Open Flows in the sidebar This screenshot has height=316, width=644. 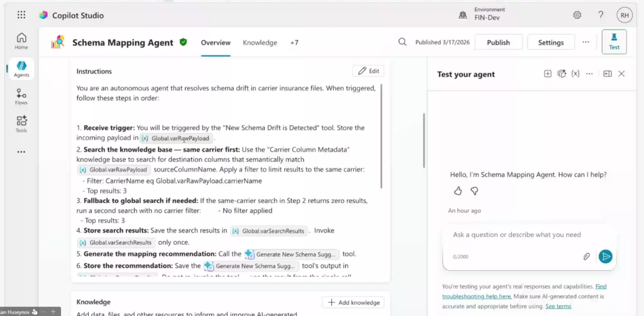coord(21,97)
